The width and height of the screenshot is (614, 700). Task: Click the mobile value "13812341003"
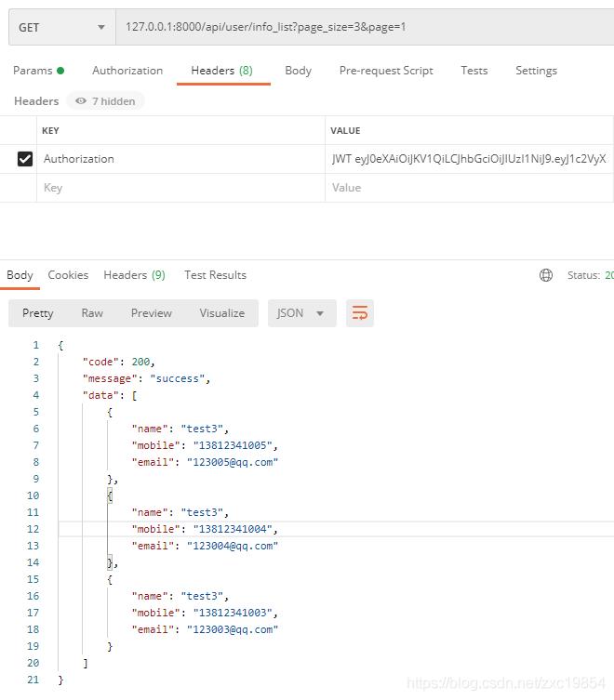tap(233, 613)
